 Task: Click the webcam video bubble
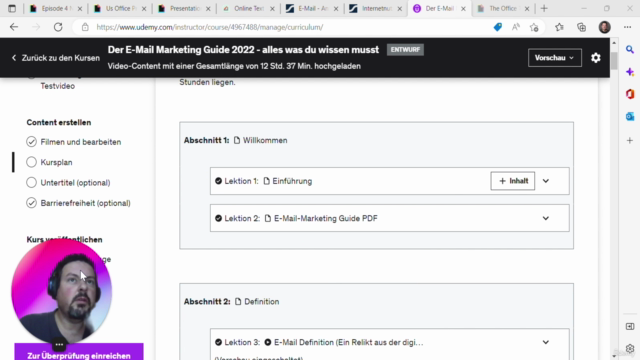tap(61, 291)
